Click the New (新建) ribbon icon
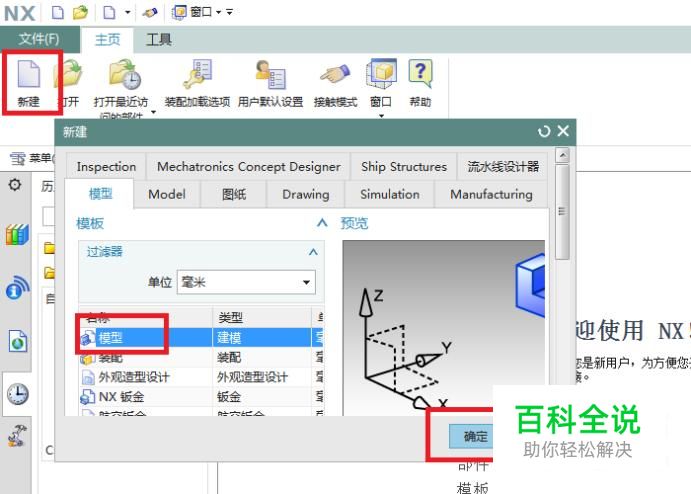691x494 pixels. 29,74
